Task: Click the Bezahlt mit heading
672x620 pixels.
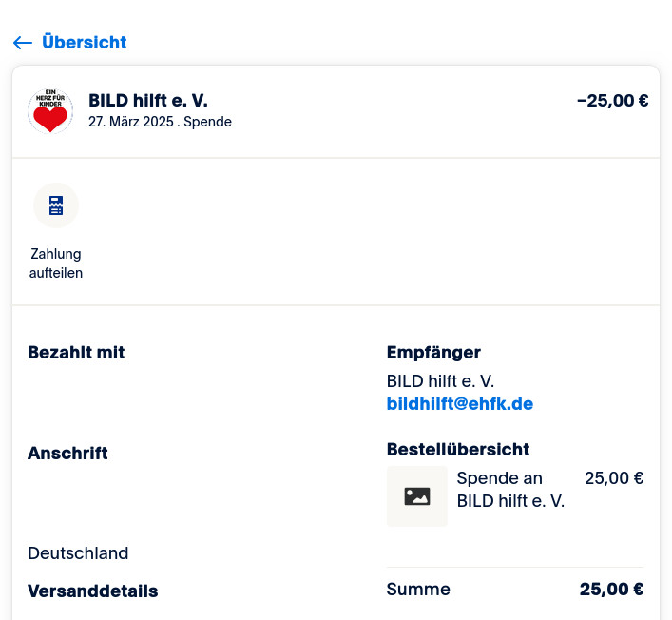Action: pyautogui.click(x=76, y=353)
